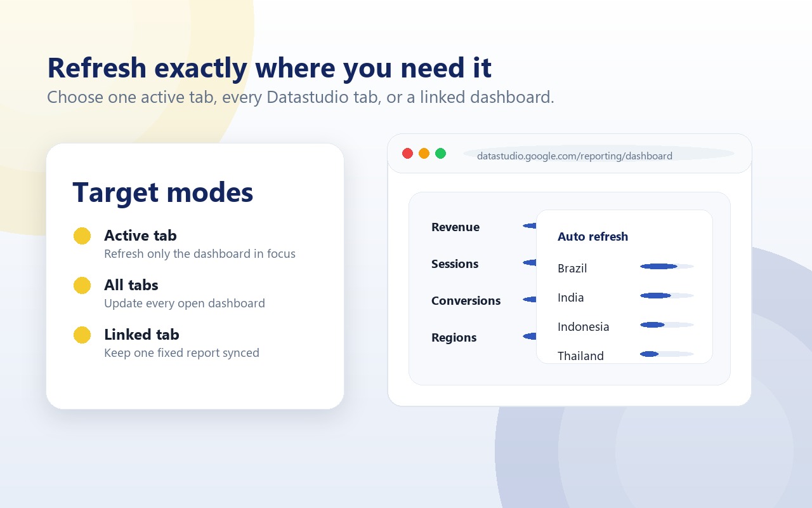Click the Thailand country label

[580, 356]
